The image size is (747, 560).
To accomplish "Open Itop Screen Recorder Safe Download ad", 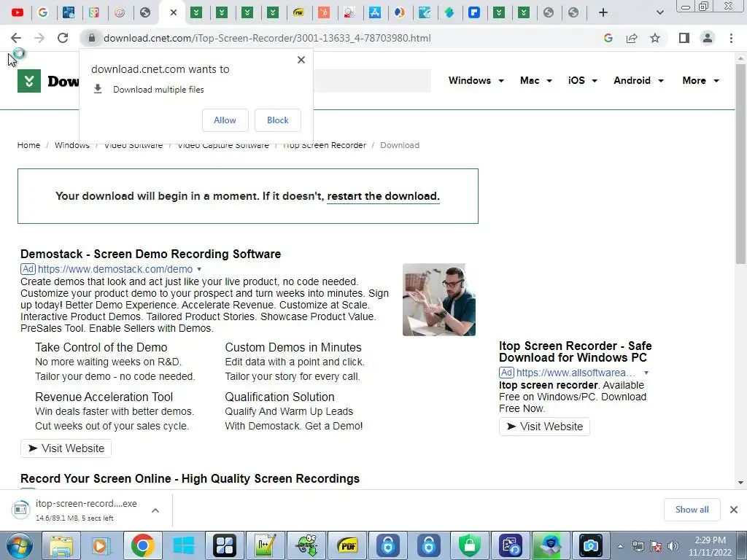I will pos(575,351).
